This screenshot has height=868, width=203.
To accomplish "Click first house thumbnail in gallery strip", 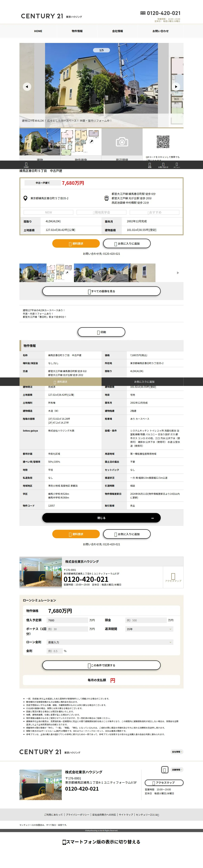I will (33, 273).
